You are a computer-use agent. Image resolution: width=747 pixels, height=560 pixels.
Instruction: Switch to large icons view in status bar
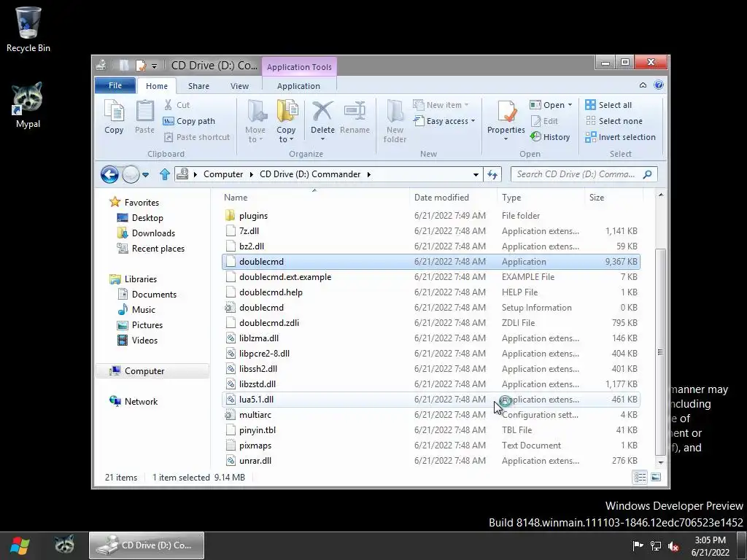(656, 477)
